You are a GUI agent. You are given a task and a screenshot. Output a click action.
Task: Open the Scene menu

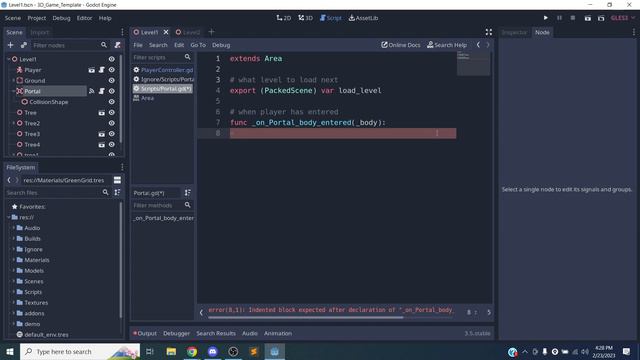click(13, 18)
